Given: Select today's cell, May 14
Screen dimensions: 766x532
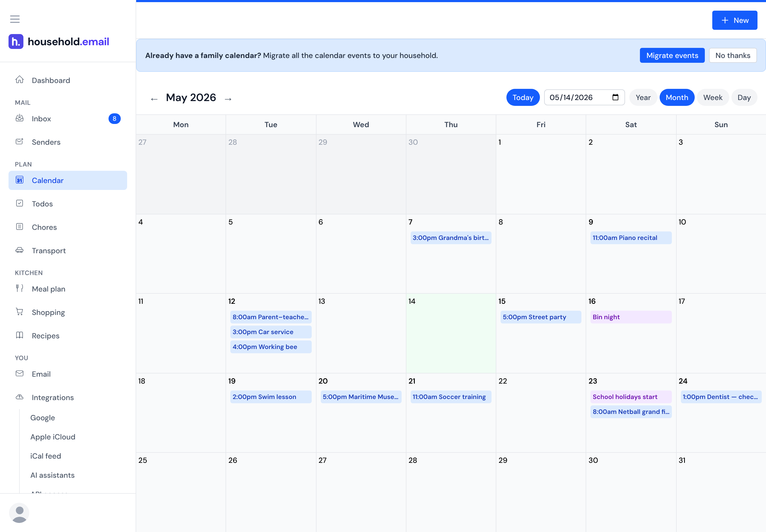Looking at the screenshot, I should (451, 333).
